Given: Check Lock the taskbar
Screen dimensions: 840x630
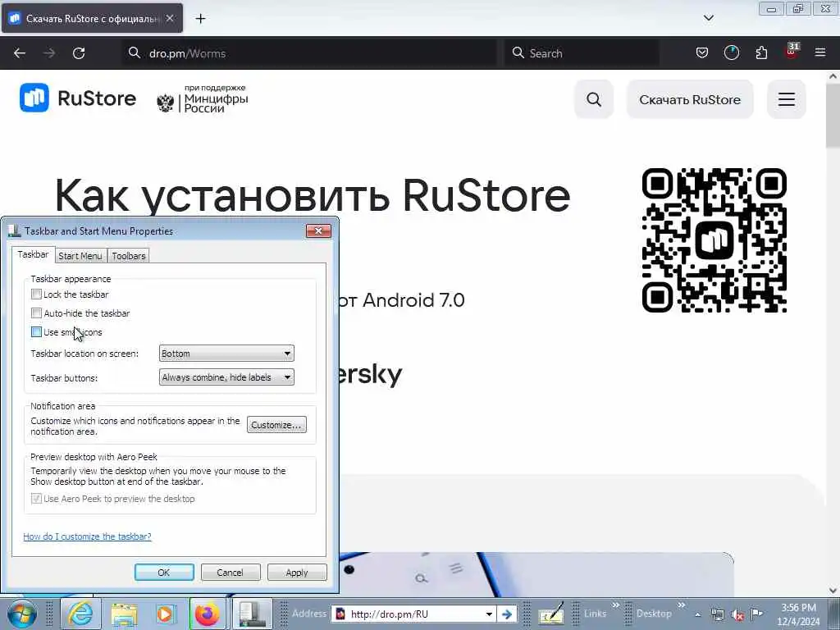Looking at the screenshot, I should 36,294.
